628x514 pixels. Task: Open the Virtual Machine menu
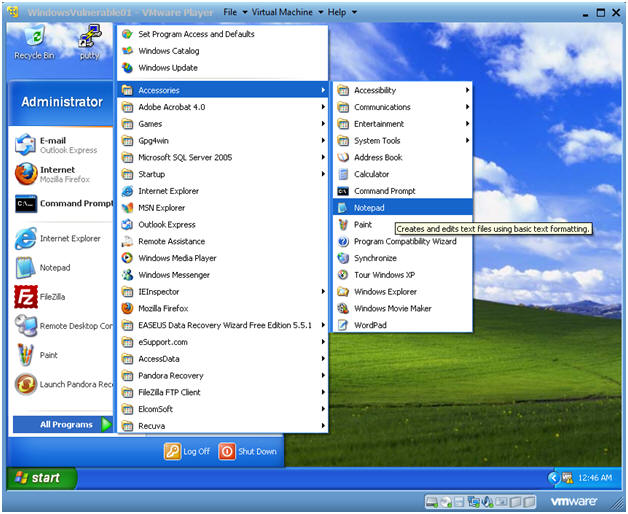click(x=287, y=12)
